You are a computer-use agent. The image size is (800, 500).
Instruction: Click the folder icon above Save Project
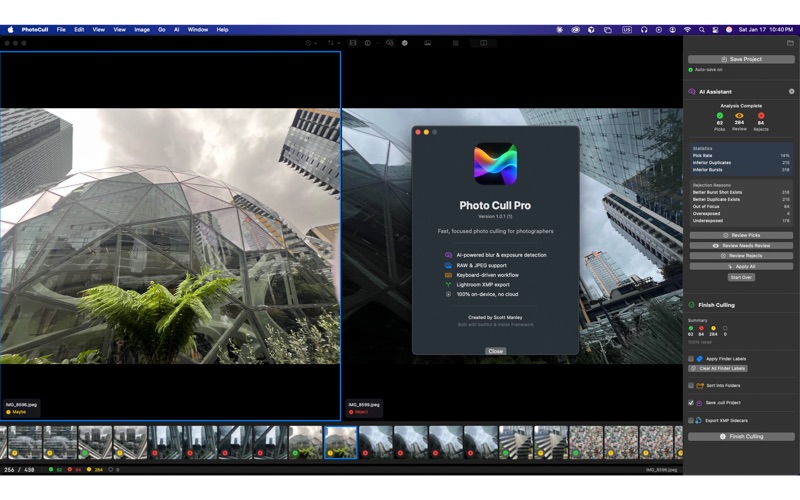pos(790,43)
